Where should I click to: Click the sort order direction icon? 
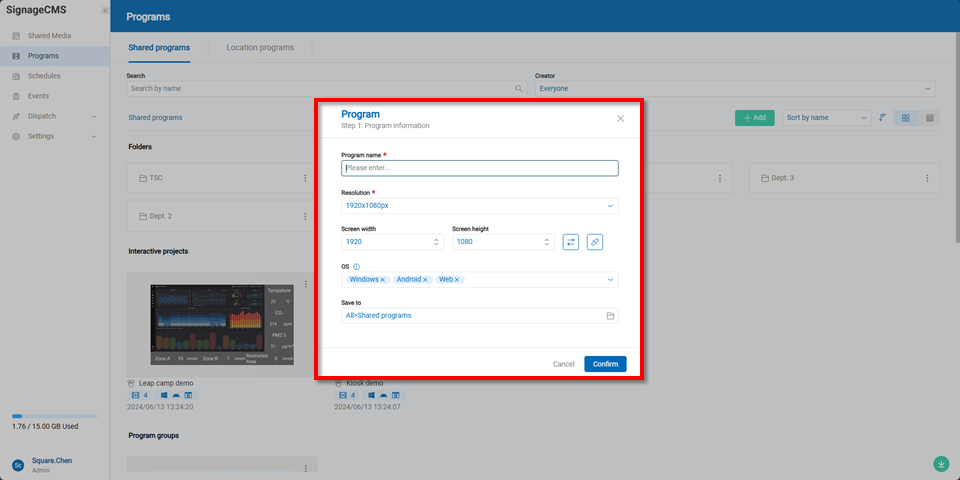(882, 118)
